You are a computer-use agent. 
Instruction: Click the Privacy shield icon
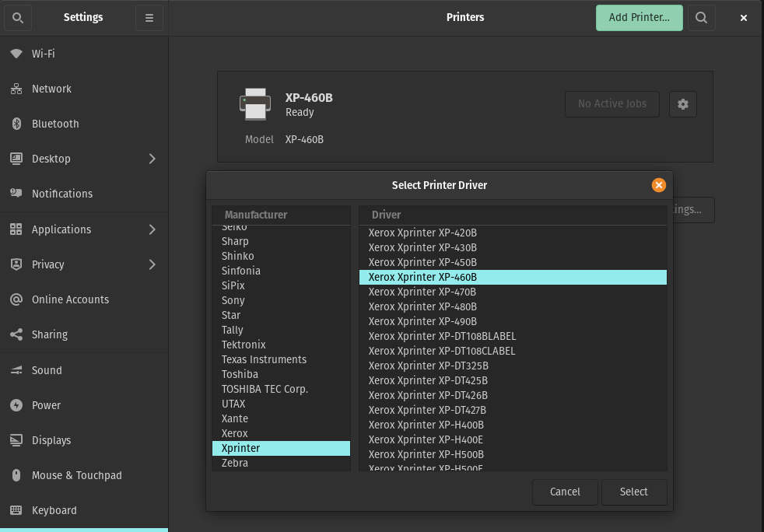pos(16,264)
